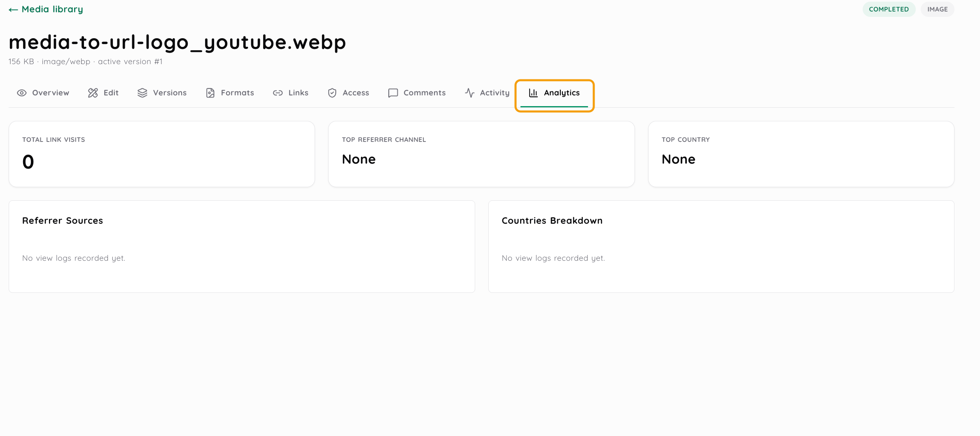Click the Analytics bar chart icon

(533, 93)
